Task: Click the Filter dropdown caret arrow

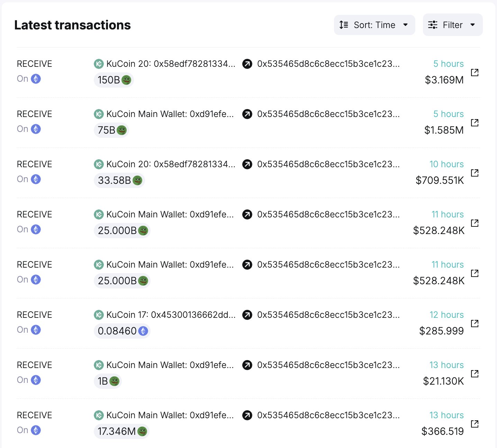Action: point(473,25)
